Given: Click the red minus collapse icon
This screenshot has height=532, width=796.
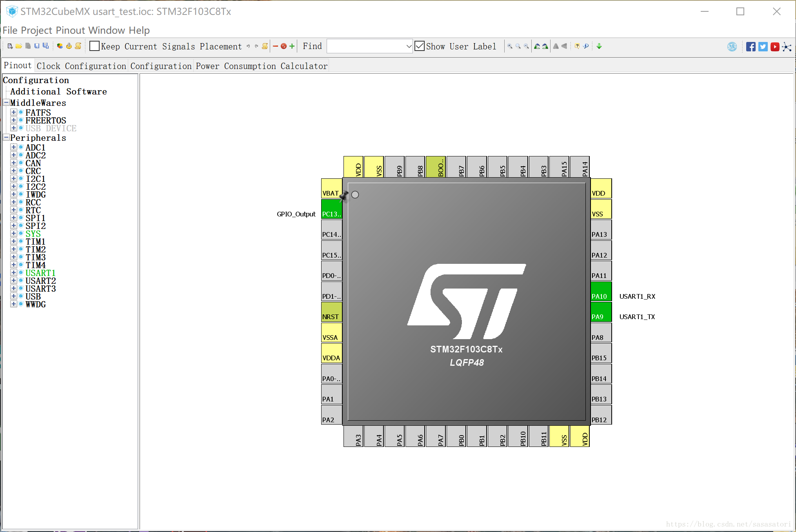Looking at the screenshot, I should click(x=275, y=46).
